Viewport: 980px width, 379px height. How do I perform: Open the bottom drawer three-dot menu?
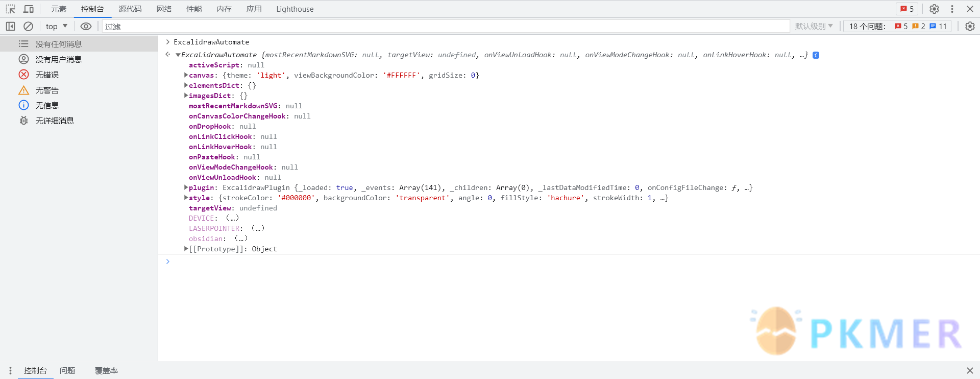coord(10,371)
